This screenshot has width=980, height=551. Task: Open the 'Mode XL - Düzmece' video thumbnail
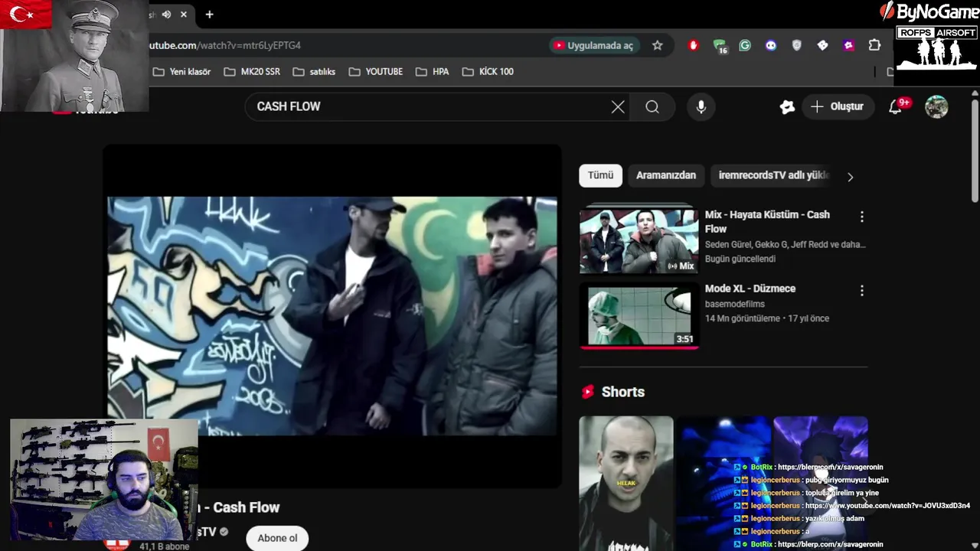point(639,316)
